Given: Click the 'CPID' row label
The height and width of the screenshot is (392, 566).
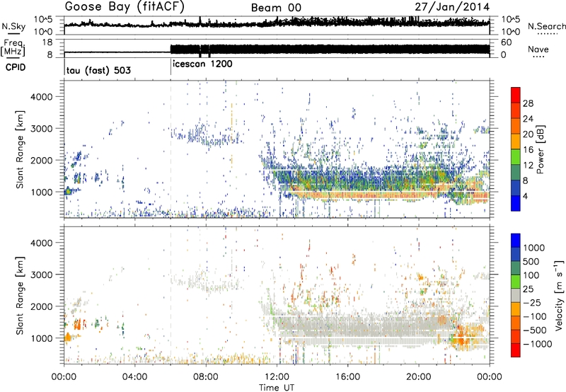Looking at the screenshot, I should point(16,67).
